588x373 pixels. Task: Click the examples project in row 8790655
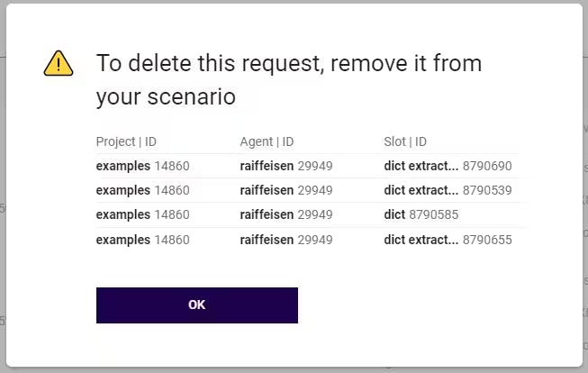coord(123,240)
